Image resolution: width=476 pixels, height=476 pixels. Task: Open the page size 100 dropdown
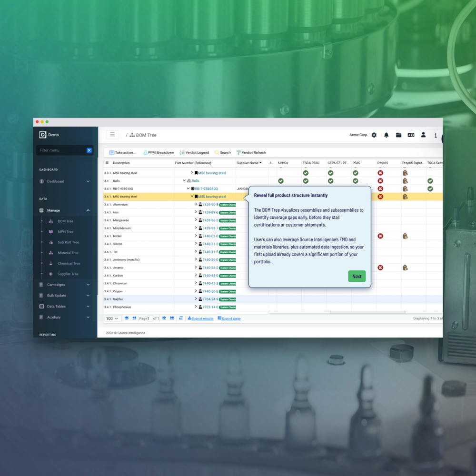coord(112,318)
